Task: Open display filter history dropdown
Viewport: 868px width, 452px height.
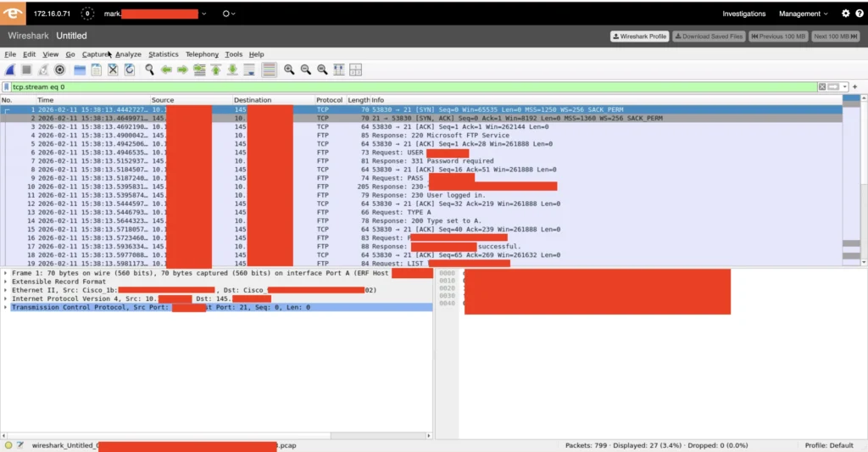Action: pos(845,87)
